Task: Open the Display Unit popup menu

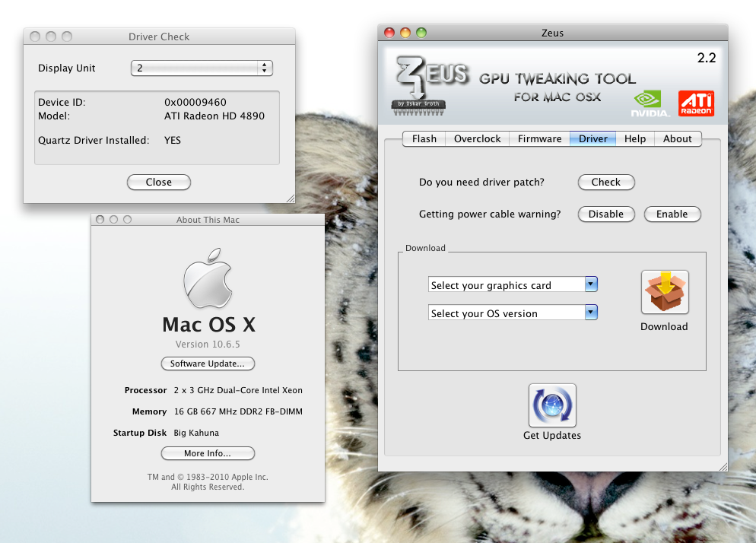Action: [202, 68]
